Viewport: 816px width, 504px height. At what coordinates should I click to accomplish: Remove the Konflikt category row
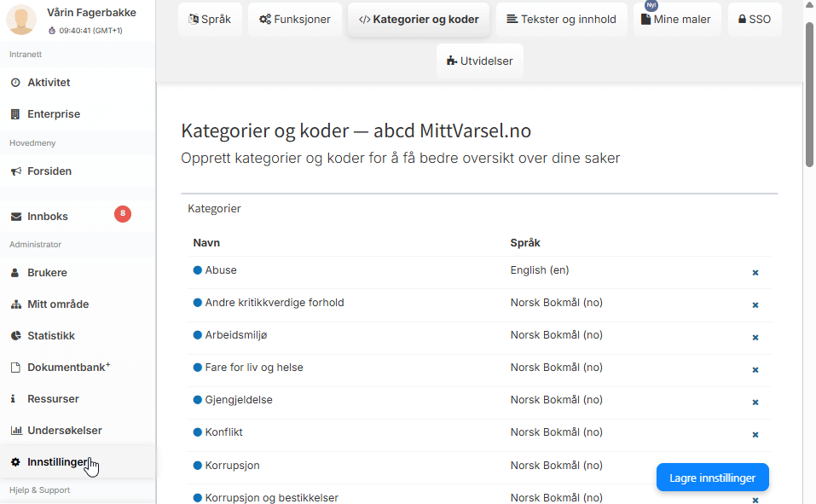point(755,435)
